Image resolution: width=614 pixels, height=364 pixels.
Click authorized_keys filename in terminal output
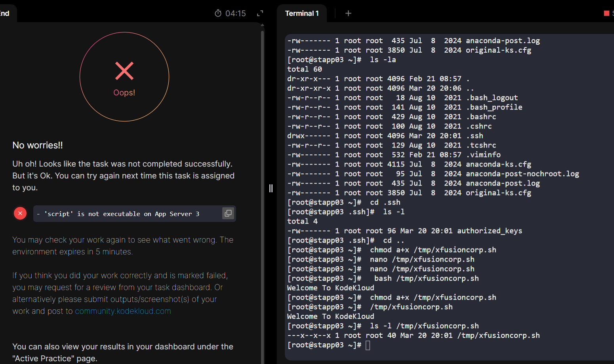[490, 231]
